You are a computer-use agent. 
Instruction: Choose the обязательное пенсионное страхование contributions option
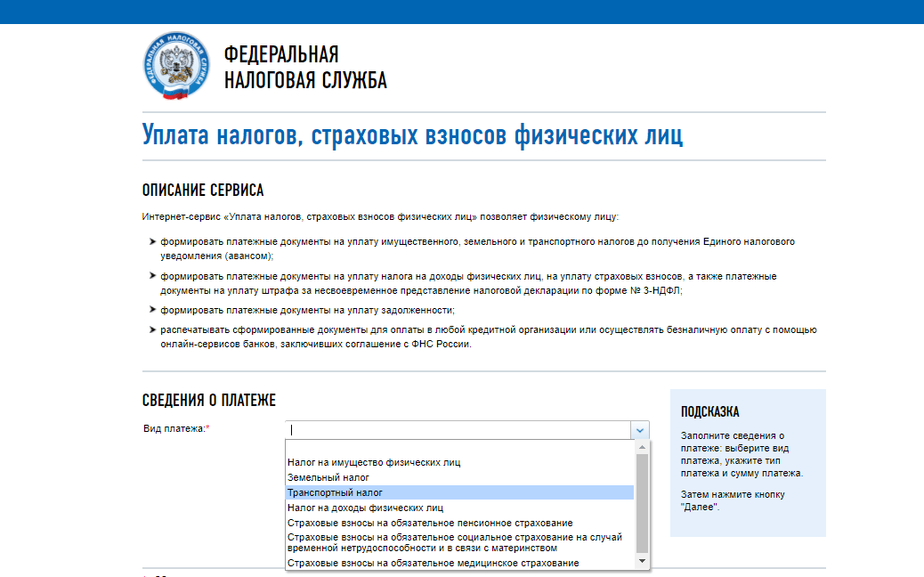(459, 523)
